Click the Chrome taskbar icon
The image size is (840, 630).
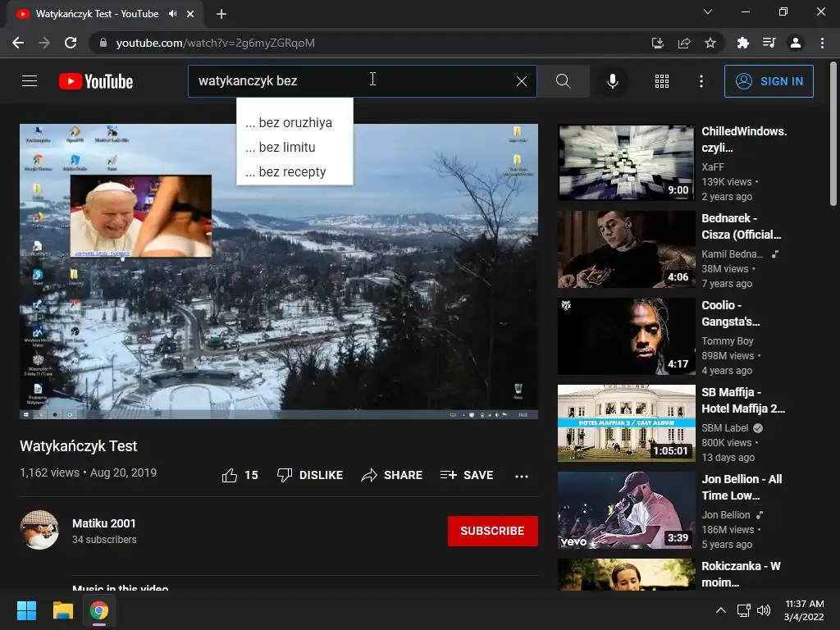tap(98, 610)
